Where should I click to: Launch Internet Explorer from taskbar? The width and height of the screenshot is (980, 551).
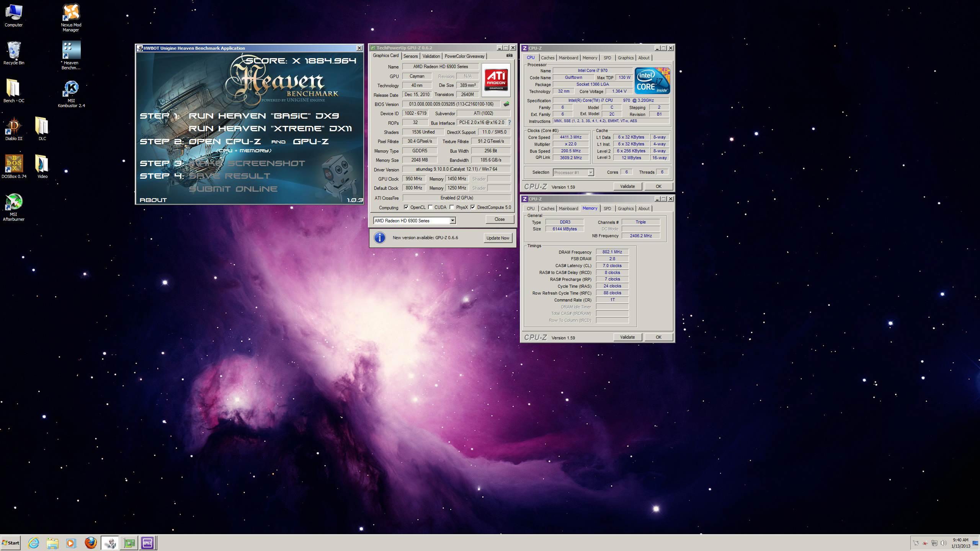point(34,543)
